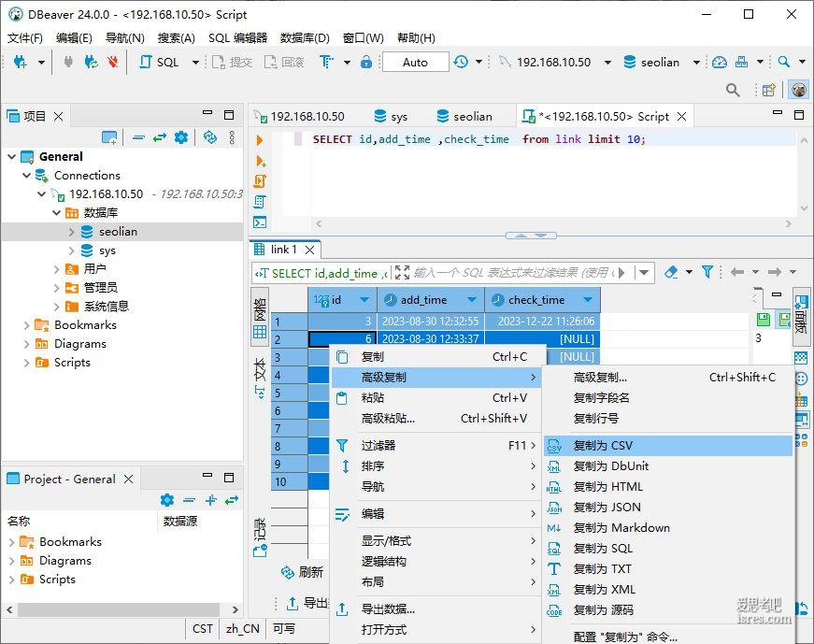Switch to the seolian editor tab
This screenshot has width=814, height=644.
coord(464,116)
